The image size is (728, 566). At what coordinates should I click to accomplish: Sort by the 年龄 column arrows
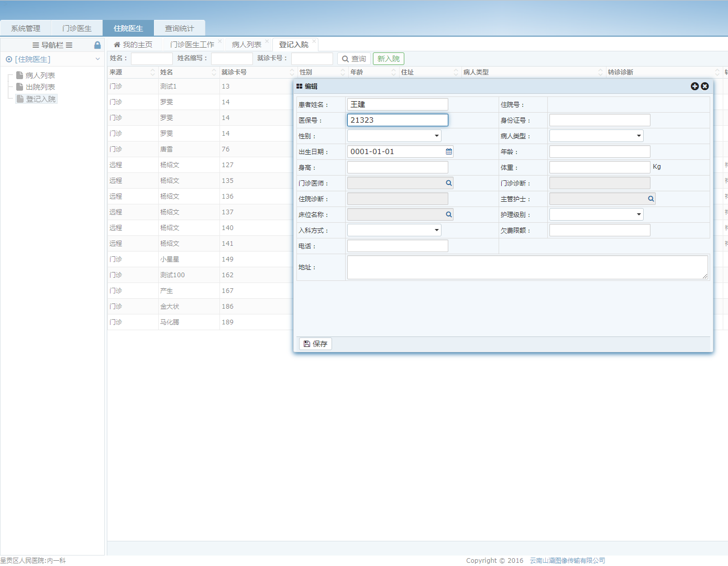394,72
